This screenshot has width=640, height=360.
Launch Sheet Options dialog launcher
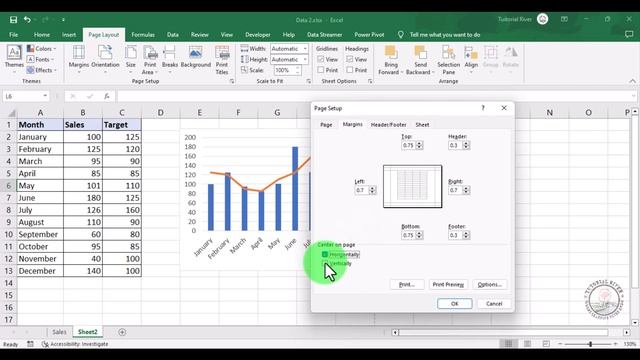[370, 82]
